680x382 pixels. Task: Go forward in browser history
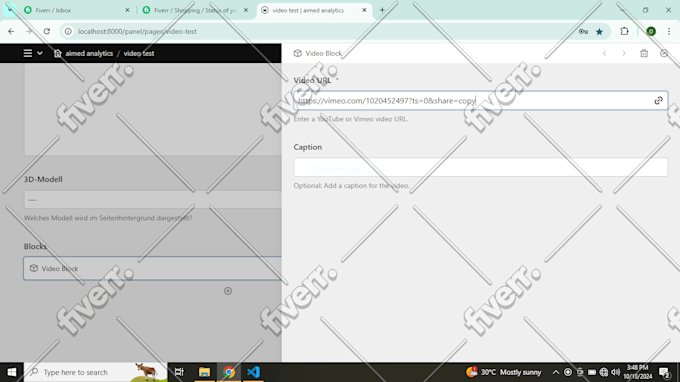[x=29, y=31]
